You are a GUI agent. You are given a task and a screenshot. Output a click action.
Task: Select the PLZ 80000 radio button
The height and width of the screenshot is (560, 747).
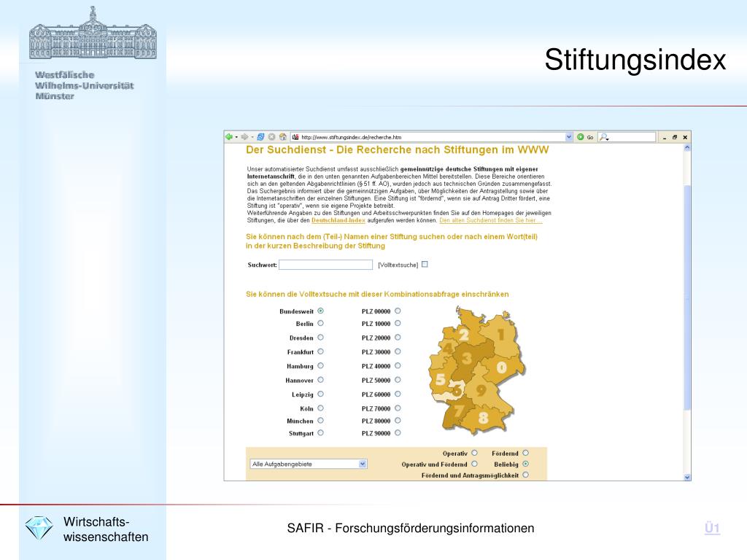tap(398, 421)
